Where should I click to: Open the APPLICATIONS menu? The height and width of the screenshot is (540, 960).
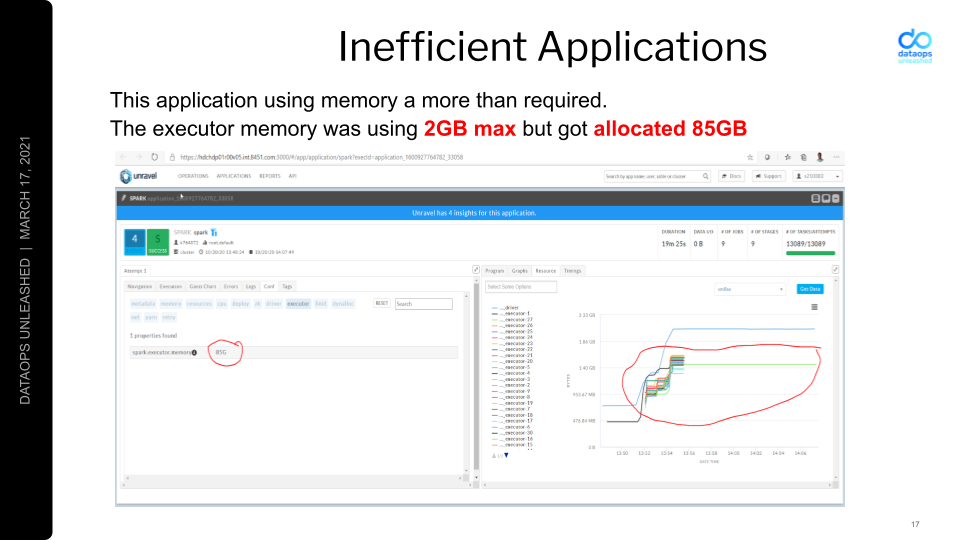pos(234,176)
